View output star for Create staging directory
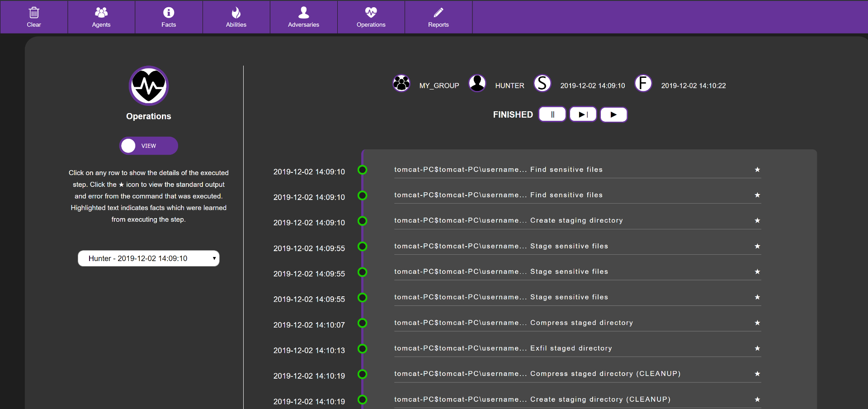 757,220
